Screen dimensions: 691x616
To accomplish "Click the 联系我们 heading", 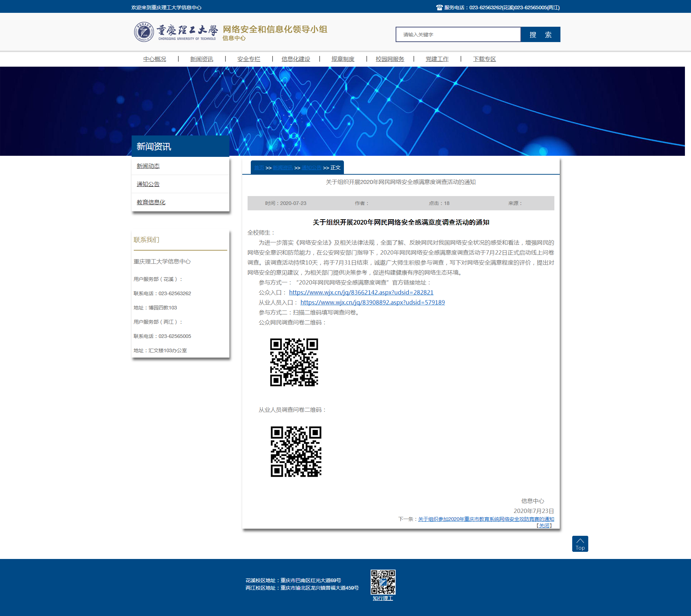I will pos(146,240).
